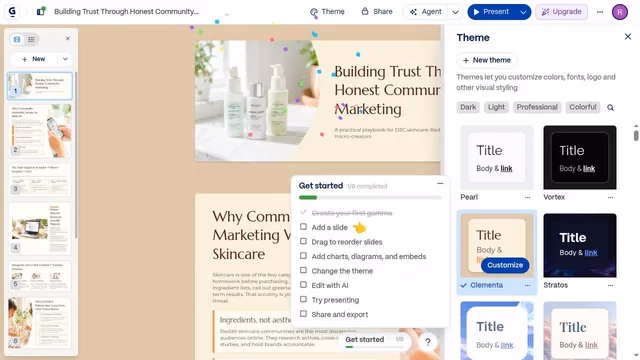Close the slide sidebar panel

(68, 38)
